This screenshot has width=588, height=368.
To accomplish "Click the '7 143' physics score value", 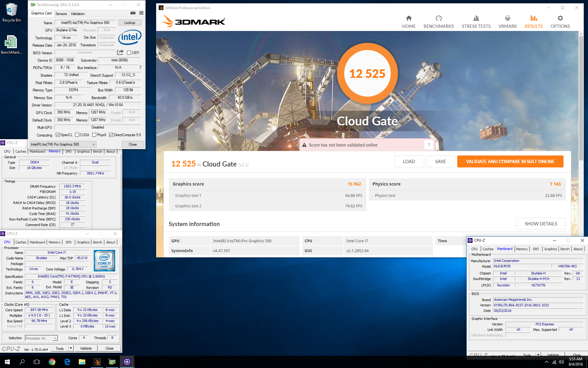I will 555,184.
